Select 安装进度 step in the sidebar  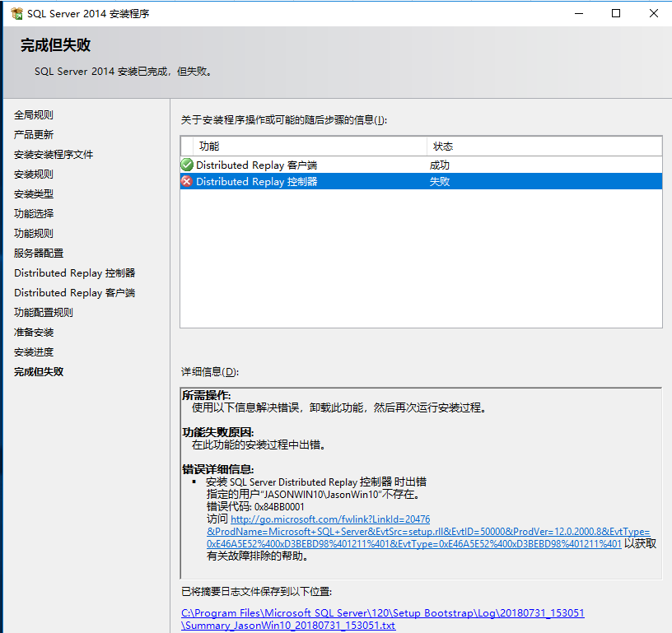pos(34,351)
